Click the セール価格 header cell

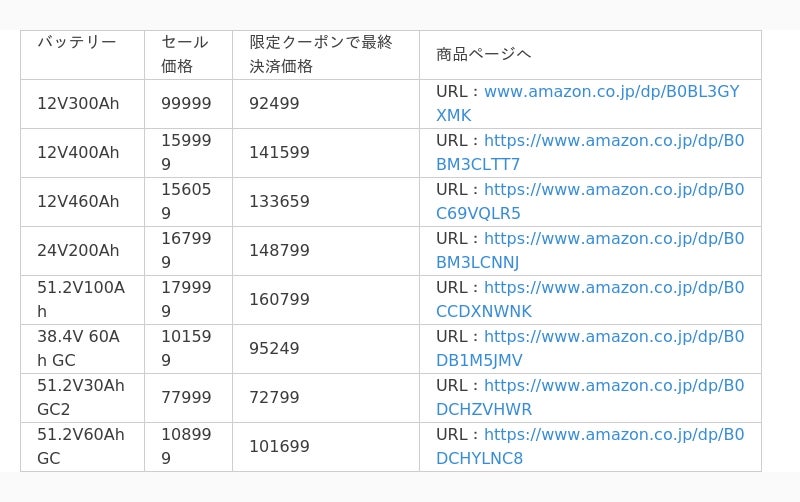coord(185,54)
